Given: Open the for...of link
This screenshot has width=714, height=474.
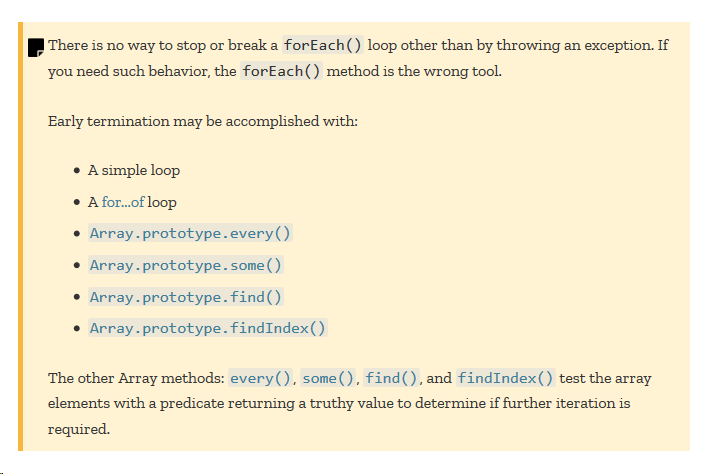Looking at the screenshot, I should (123, 202).
